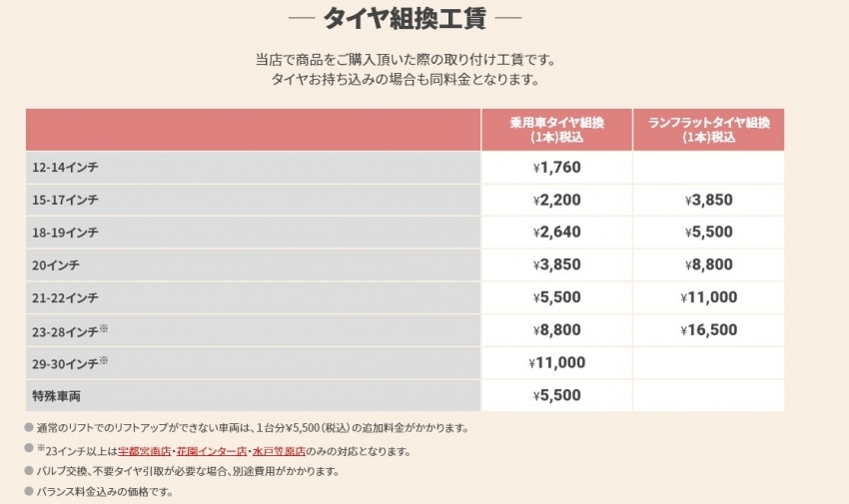Select the 15-17インチ row label

[x=66, y=200]
